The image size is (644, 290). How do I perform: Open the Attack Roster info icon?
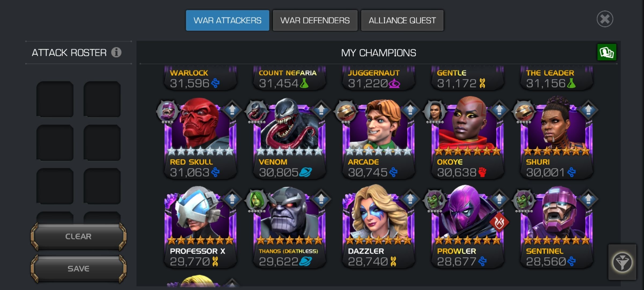click(116, 52)
